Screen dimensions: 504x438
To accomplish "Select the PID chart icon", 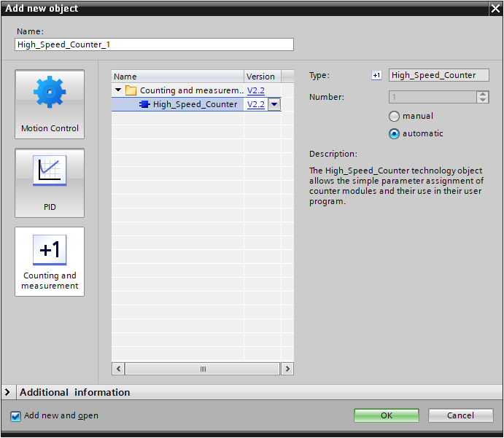I will coord(50,171).
